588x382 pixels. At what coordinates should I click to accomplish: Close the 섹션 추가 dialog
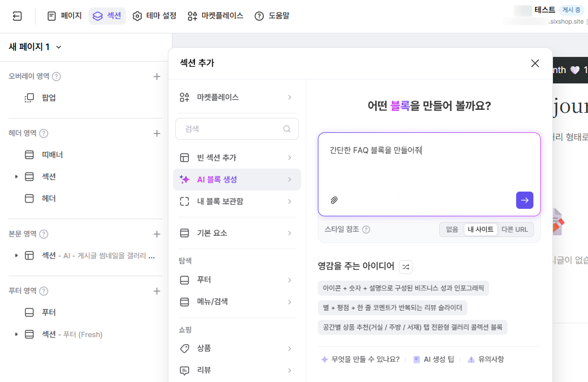pos(535,63)
